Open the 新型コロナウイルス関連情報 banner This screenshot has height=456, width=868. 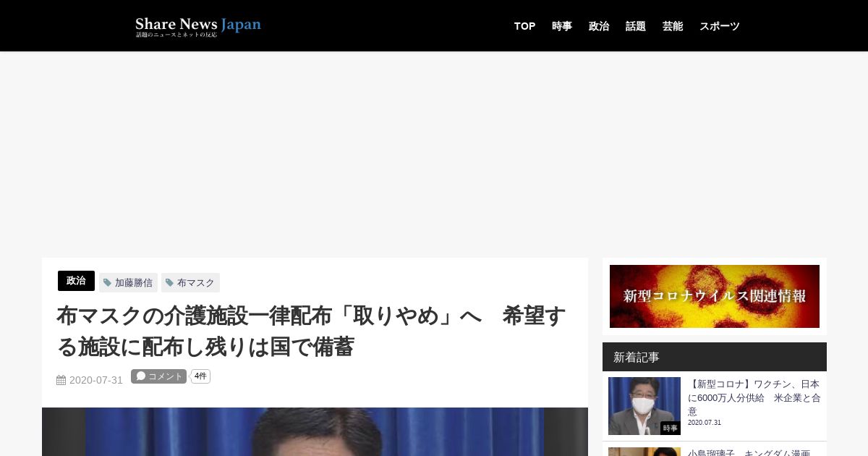pyautogui.click(x=715, y=296)
